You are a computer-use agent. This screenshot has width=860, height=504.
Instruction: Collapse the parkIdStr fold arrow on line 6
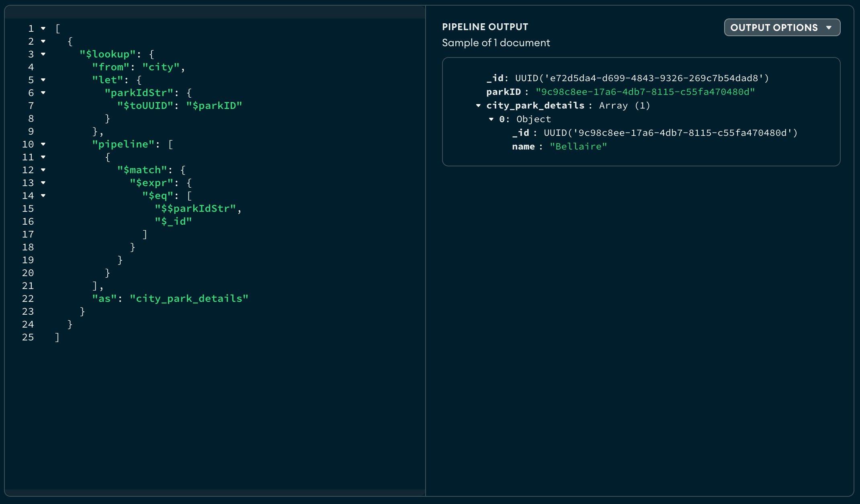click(43, 93)
